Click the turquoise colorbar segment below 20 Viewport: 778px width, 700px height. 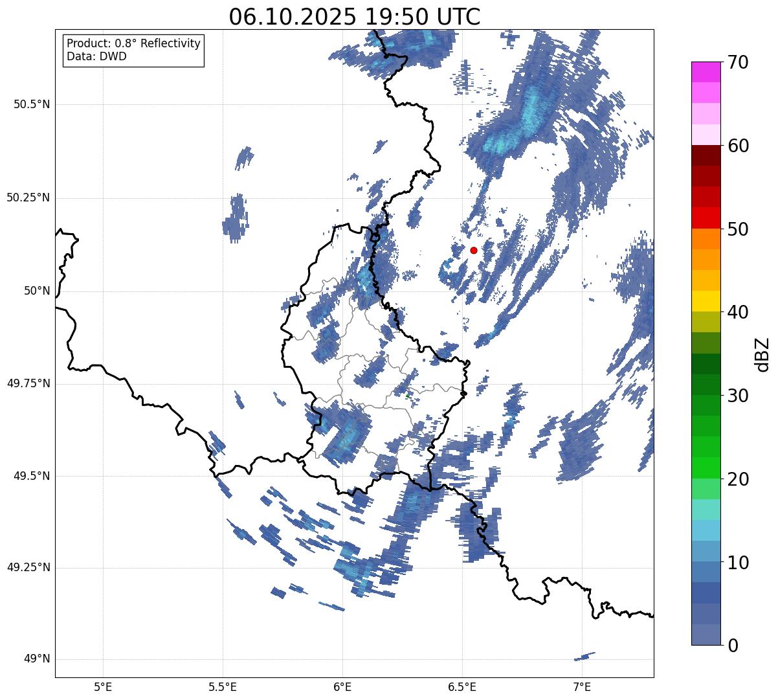click(x=706, y=510)
